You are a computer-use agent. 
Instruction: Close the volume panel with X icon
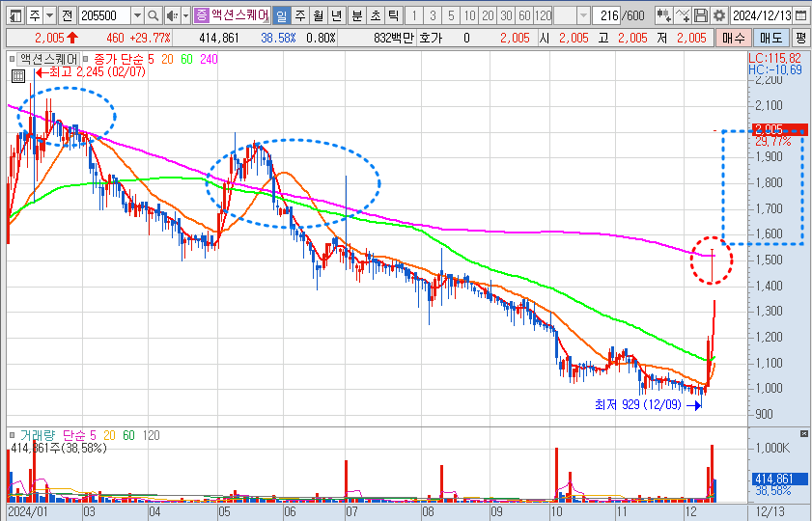pyautogui.click(x=803, y=433)
